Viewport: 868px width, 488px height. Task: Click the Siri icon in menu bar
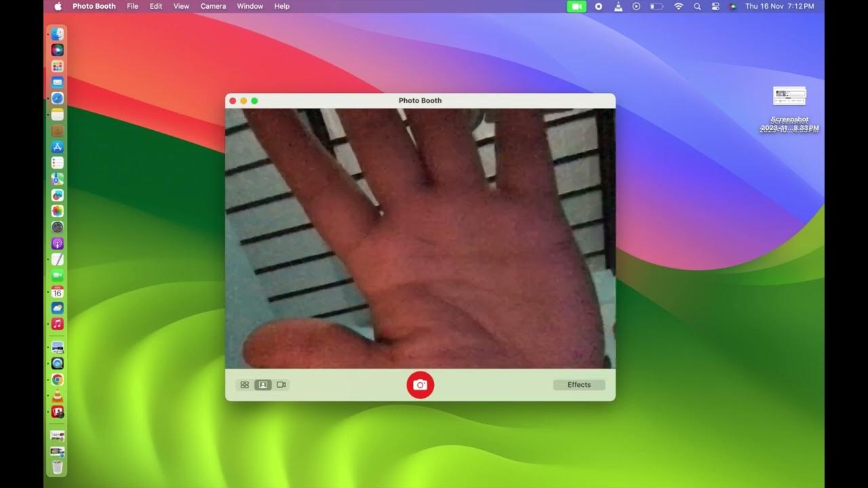click(733, 6)
